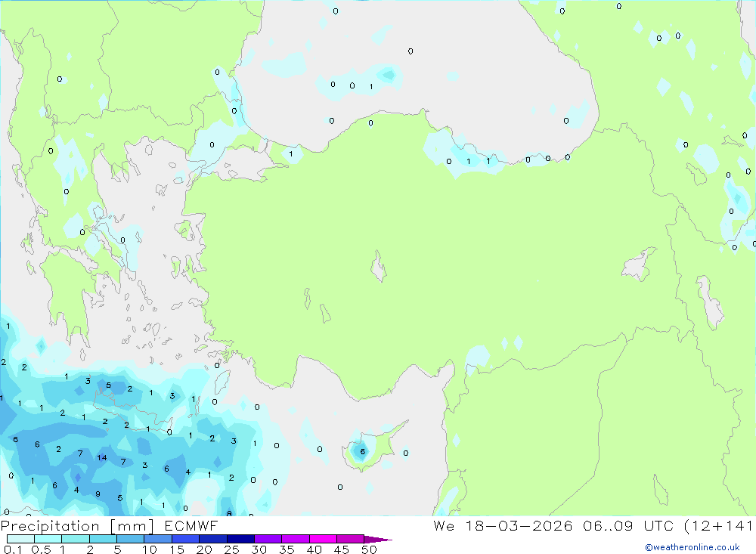This screenshot has height=554, width=756.
Task: Open the weatheronline.co.uk copyright link
Action: [692, 547]
